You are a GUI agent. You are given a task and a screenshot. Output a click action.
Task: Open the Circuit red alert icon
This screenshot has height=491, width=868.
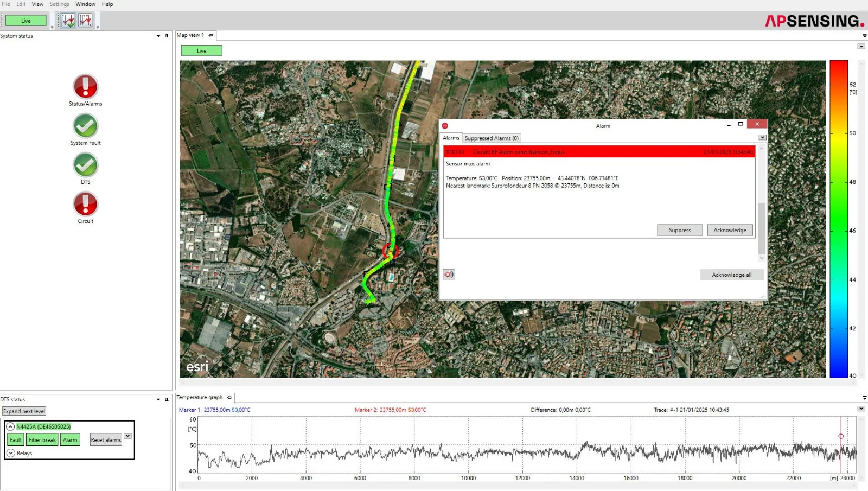click(x=85, y=204)
